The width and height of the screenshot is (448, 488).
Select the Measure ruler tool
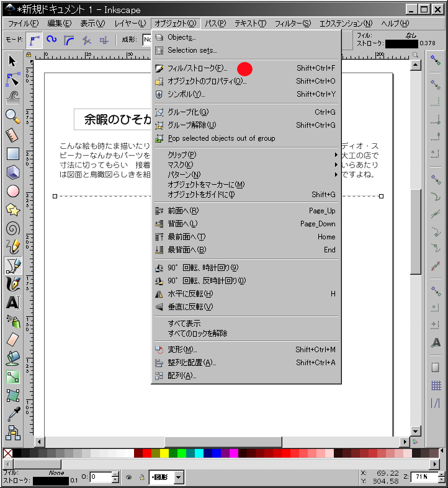pos(12,135)
